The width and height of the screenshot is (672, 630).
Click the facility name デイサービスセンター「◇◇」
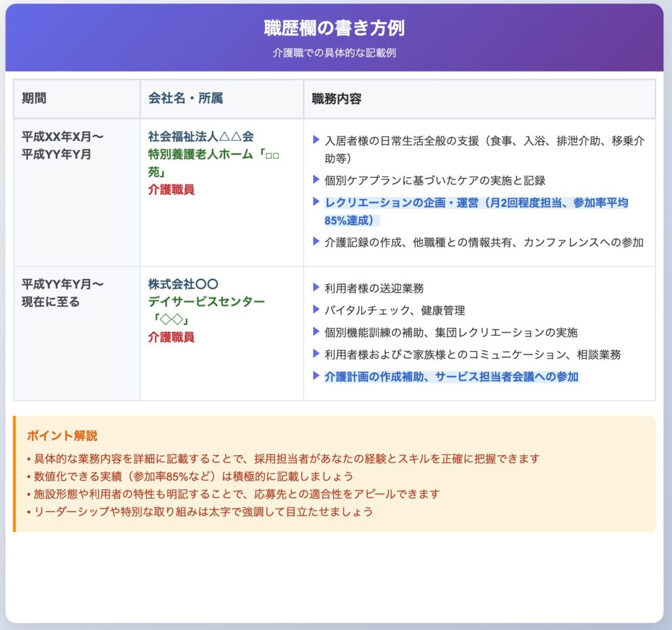(x=207, y=310)
